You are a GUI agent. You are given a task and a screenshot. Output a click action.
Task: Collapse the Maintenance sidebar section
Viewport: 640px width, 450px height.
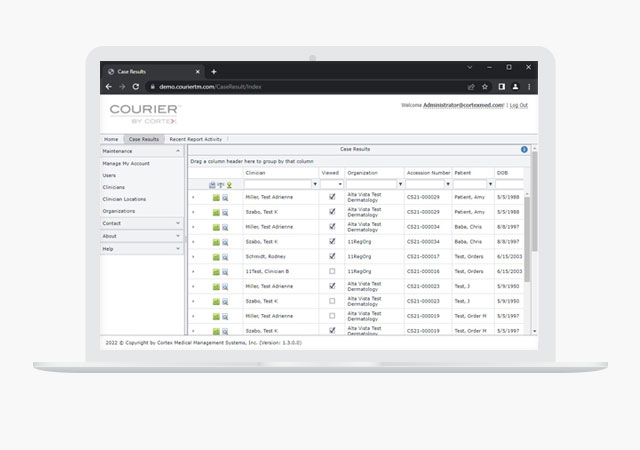178,151
